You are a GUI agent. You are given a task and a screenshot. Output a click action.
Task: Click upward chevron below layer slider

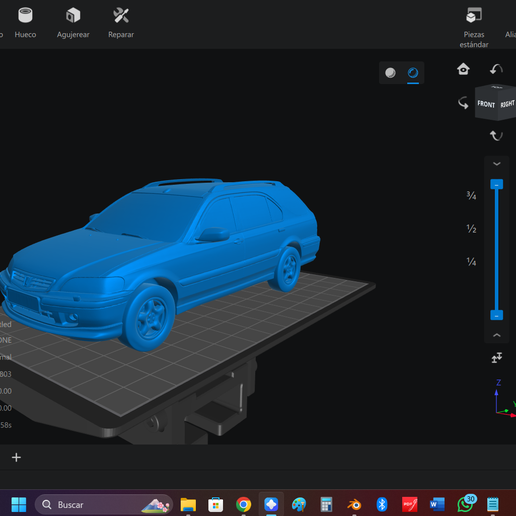pyautogui.click(x=497, y=335)
